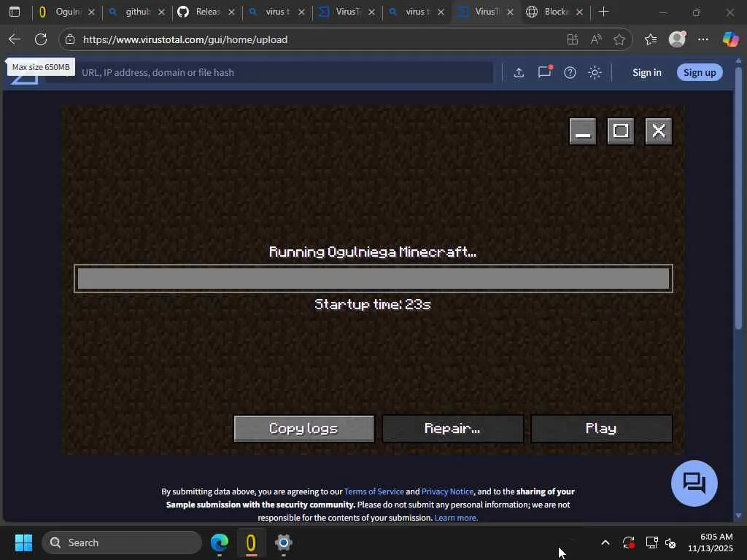Click the Sign in link

[646, 72]
